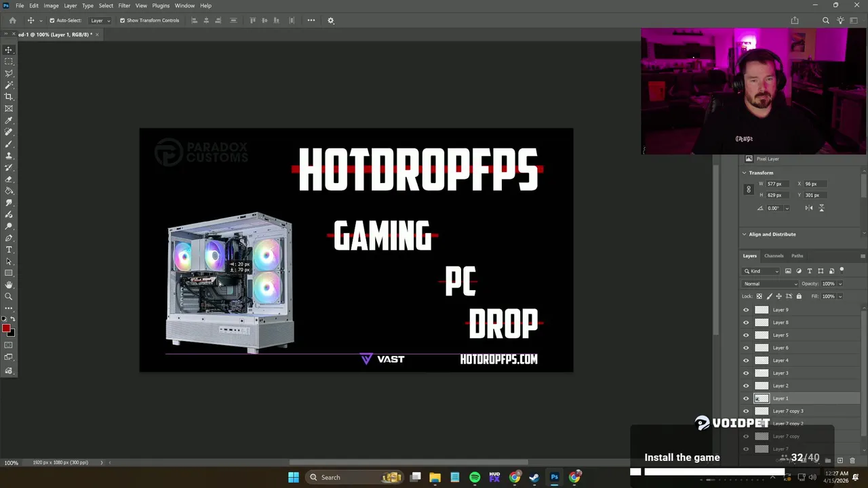Open Spotify from the taskbar
The height and width of the screenshot is (488, 868).
pyautogui.click(x=475, y=477)
